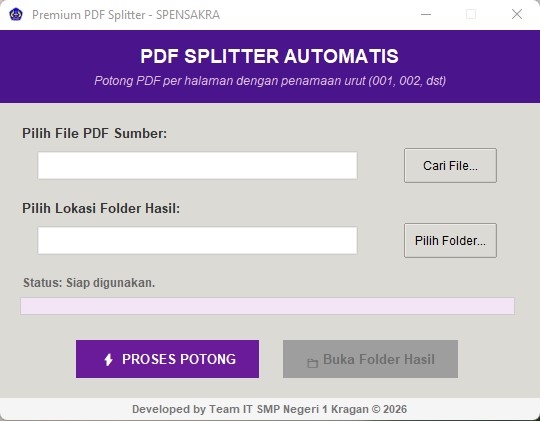Click the app logo in title bar
The width and height of the screenshot is (540, 421).
click(16, 14)
